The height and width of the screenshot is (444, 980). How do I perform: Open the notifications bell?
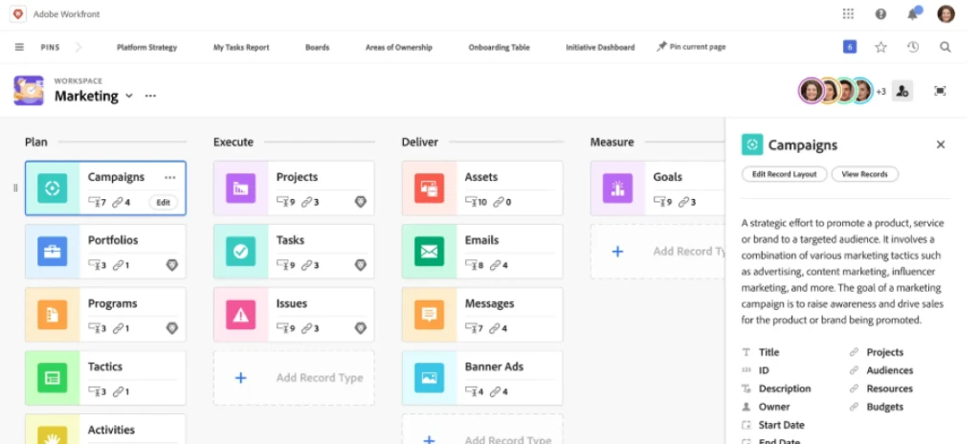click(913, 13)
